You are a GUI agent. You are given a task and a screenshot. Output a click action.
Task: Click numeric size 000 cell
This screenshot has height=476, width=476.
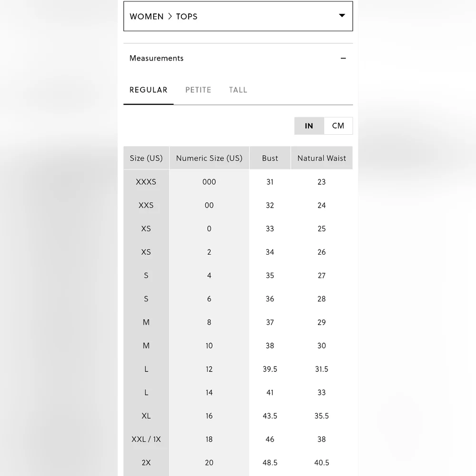[x=209, y=182]
